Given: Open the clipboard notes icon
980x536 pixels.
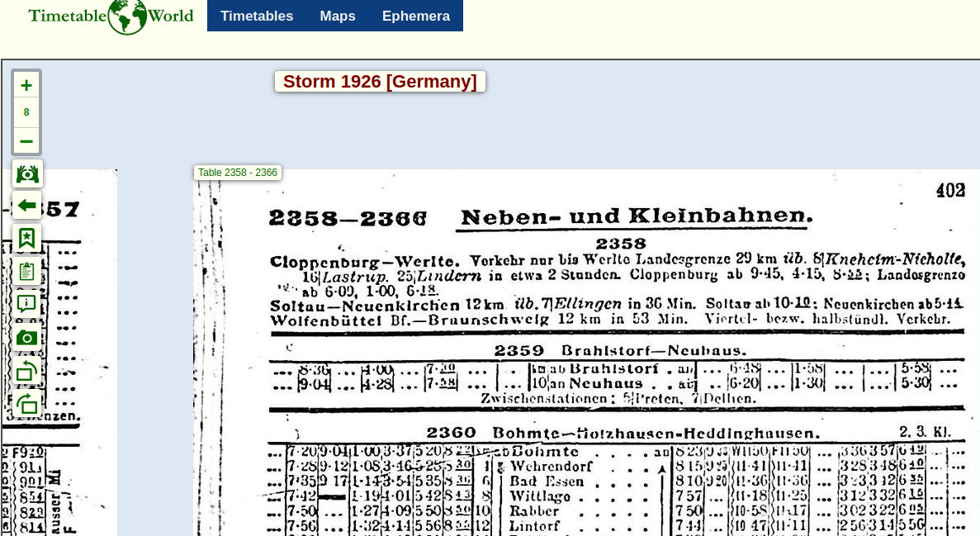Looking at the screenshot, I should [27, 271].
